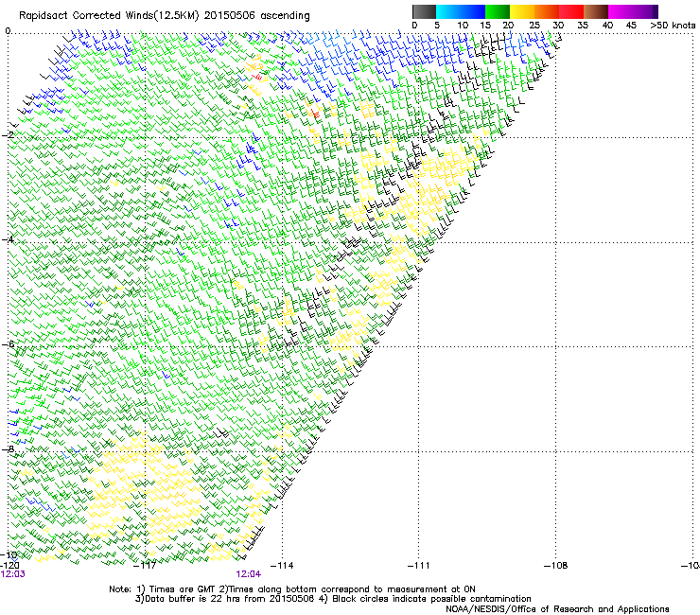The height and width of the screenshot is (615, 700).
Task: Click the 'Times are GMT' note line
Action: point(292,589)
